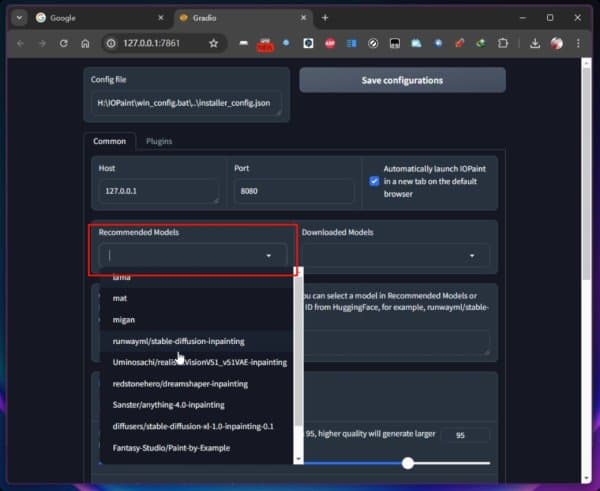Image resolution: width=600 pixels, height=491 pixels.
Task: Click the quality slider handle
Action: click(x=408, y=462)
